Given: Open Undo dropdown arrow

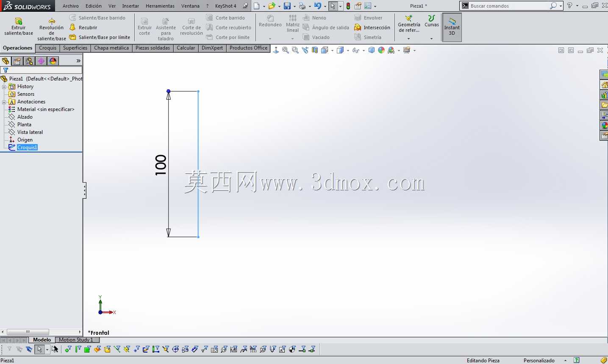Looking at the screenshot, I should [x=325, y=6].
